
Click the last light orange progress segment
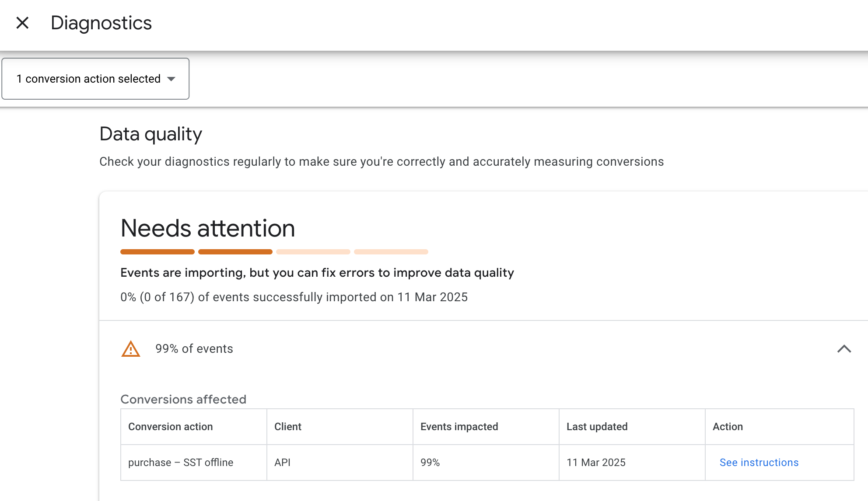(x=391, y=252)
